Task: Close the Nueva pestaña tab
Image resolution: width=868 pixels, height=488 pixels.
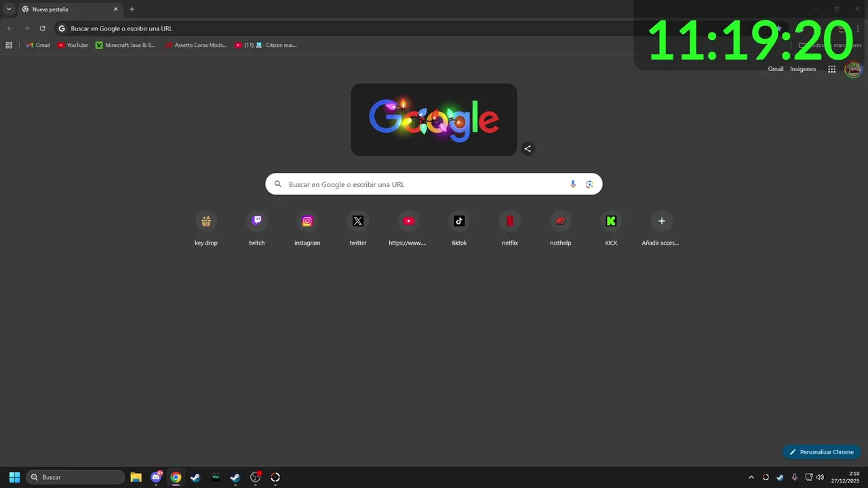Action: [115, 9]
